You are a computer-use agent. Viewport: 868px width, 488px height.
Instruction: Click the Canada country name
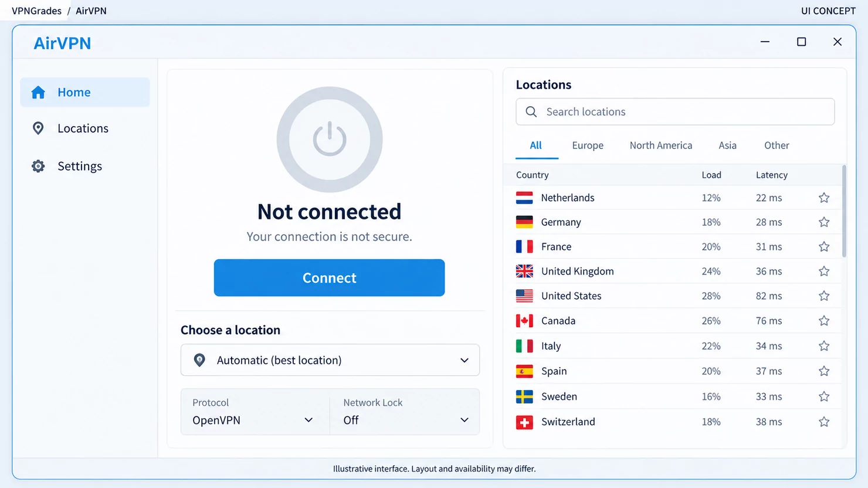point(558,321)
